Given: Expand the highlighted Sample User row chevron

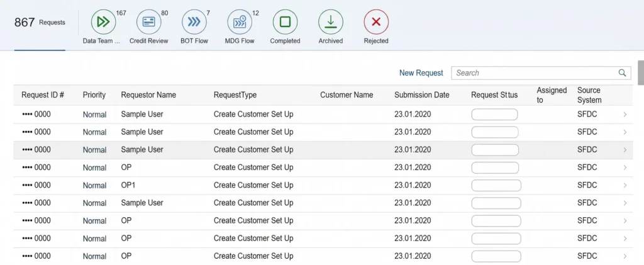Looking at the screenshot, I should point(625,150).
